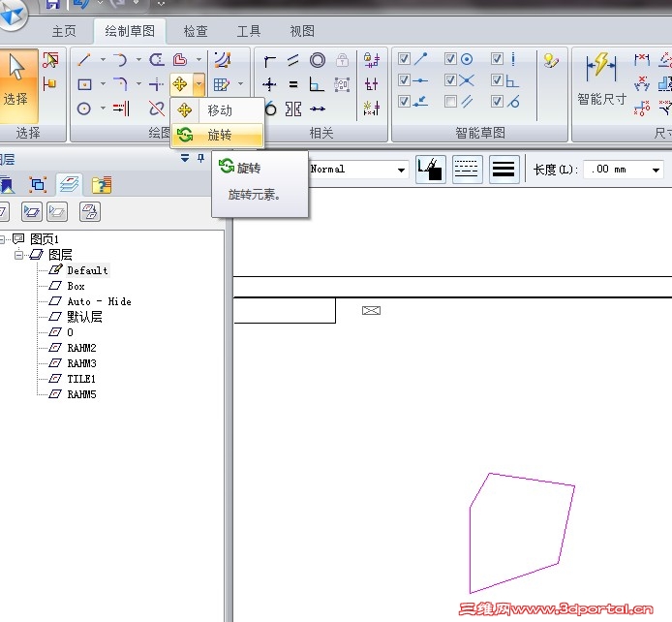
Task: Toggle the tangent IntelliSketch checkbox
Action: click(497, 102)
